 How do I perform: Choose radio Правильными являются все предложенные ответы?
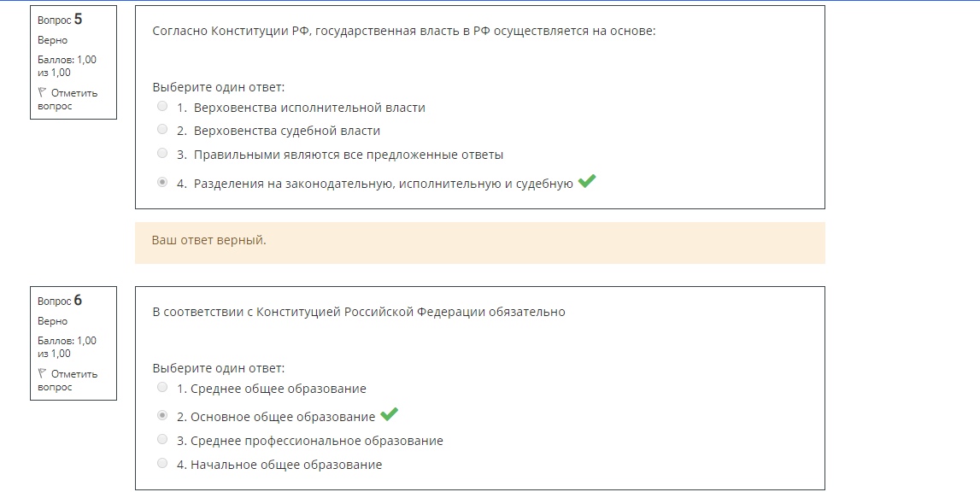tap(162, 153)
